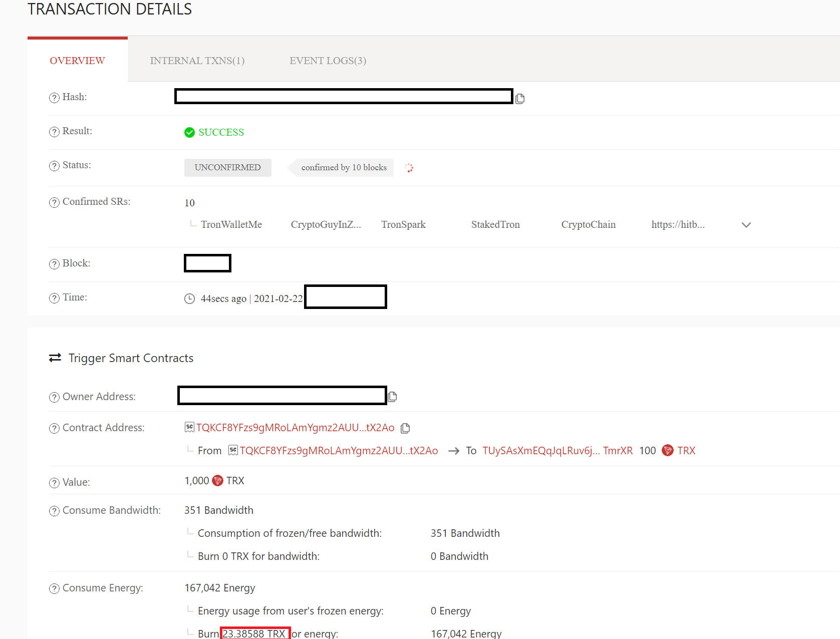
Task: Copy the contract address
Action: [405, 428]
